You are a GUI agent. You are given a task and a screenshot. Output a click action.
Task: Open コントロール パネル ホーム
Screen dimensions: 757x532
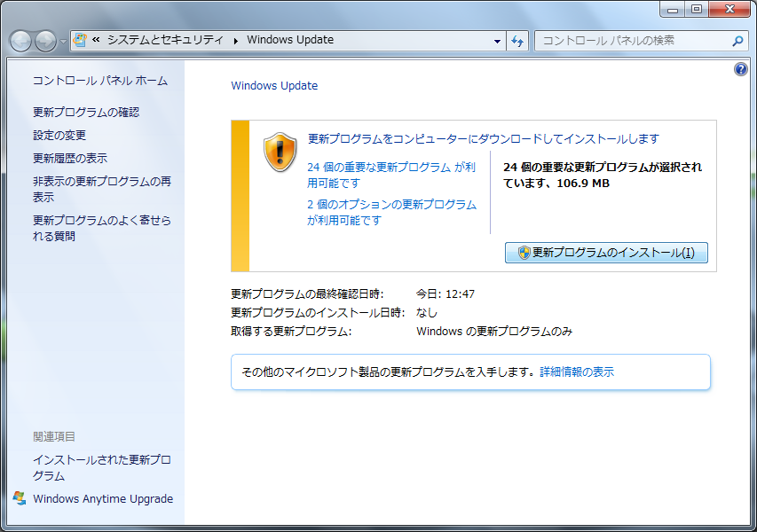tap(100, 81)
